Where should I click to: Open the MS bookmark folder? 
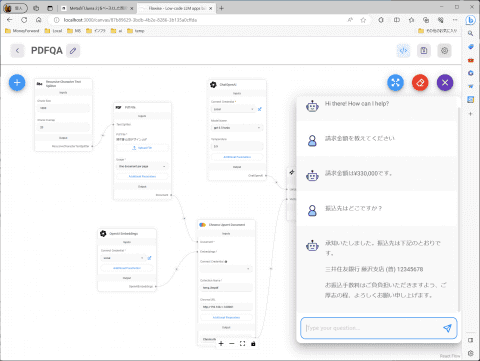[74, 31]
